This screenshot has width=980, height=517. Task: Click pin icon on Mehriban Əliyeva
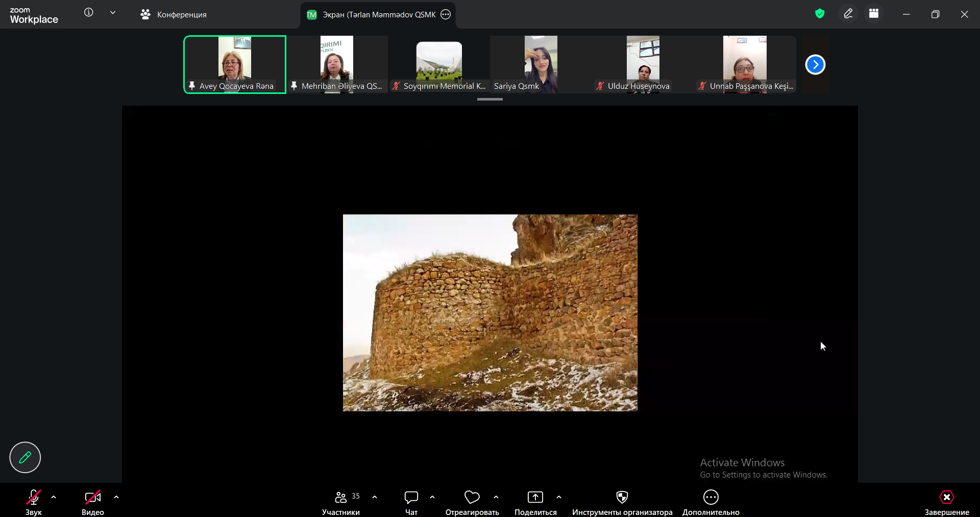pos(294,86)
